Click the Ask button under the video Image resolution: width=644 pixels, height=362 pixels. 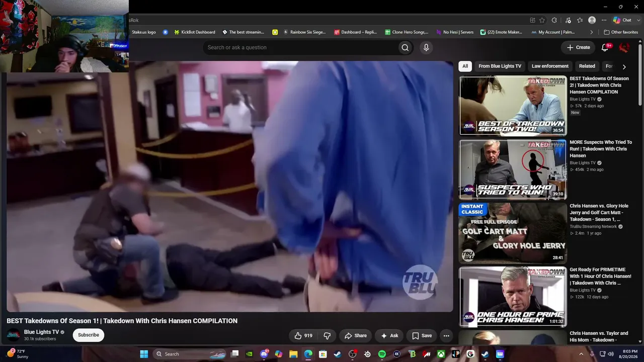(x=389, y=335)
